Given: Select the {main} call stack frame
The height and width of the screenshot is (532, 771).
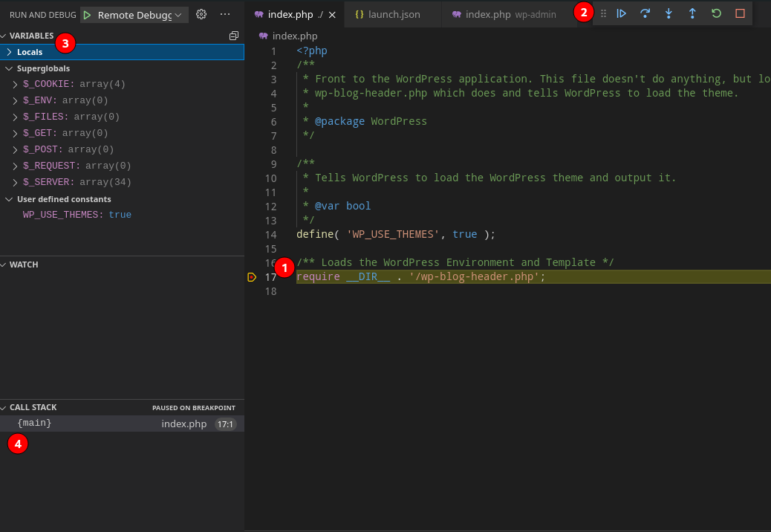Looking at the screenshot, I should [x=35, y=424].
